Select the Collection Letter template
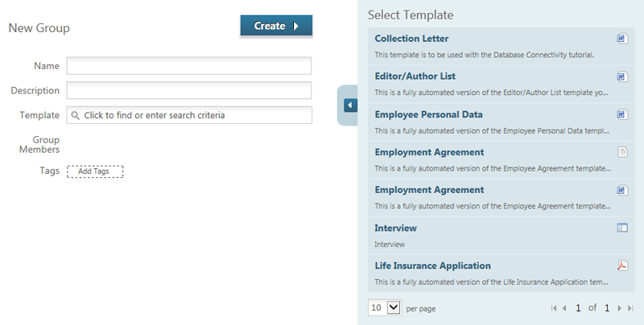644x325 pixels. (x=411, y=39)
